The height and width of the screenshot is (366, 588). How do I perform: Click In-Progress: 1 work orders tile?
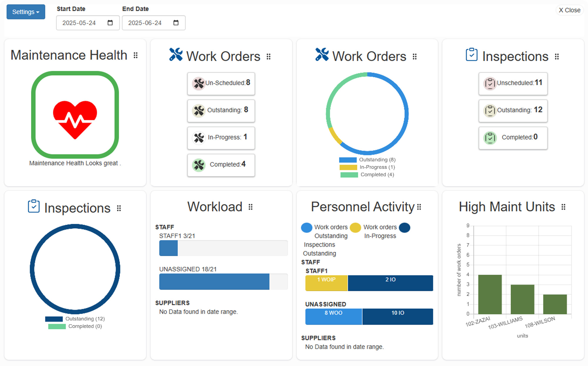(x=221, y=137)
